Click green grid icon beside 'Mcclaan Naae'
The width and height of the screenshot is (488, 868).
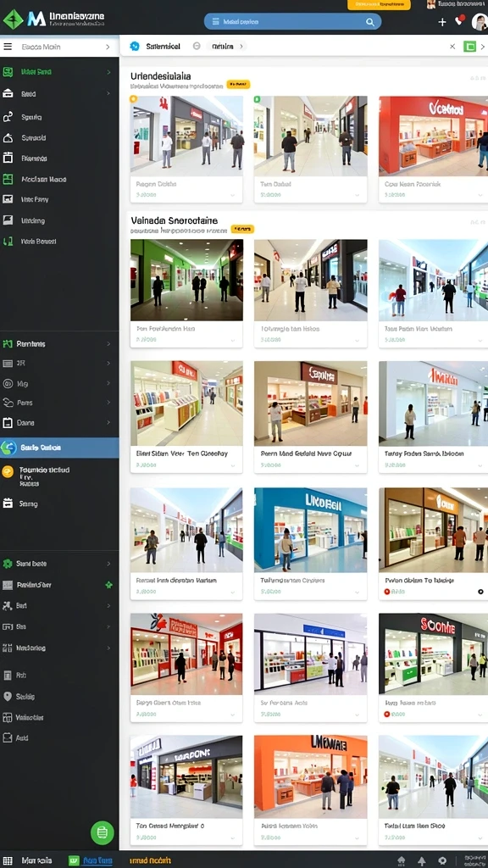[x=8, y=179]
